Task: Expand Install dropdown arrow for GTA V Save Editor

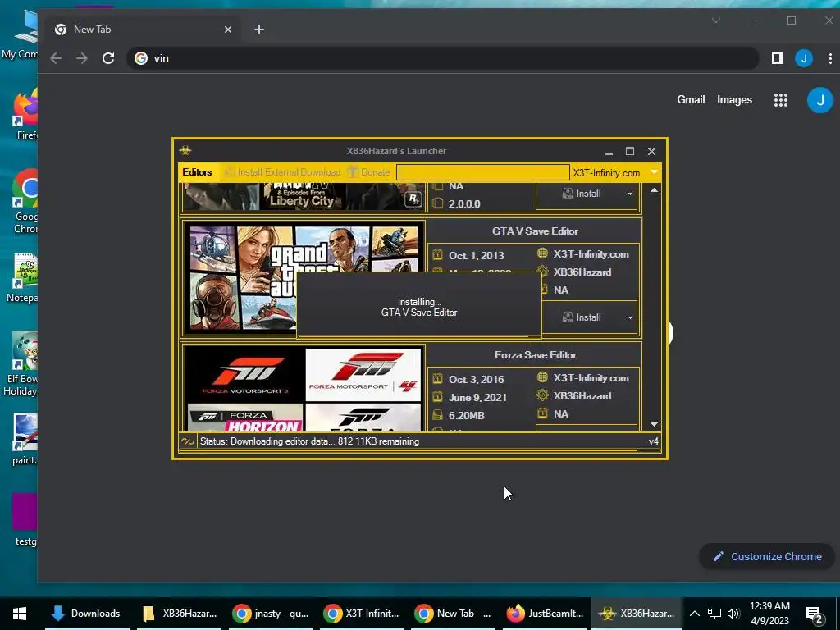Action: tap(630, 317)
